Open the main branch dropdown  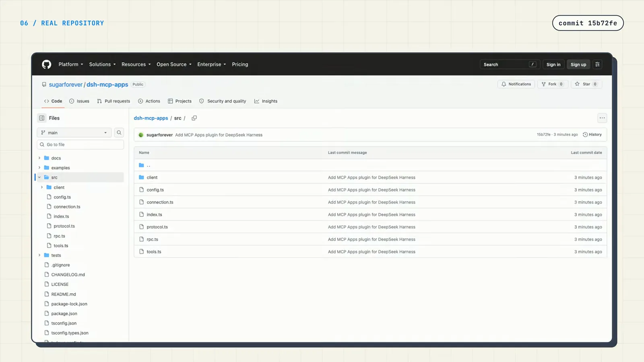[x=74, y=133]
